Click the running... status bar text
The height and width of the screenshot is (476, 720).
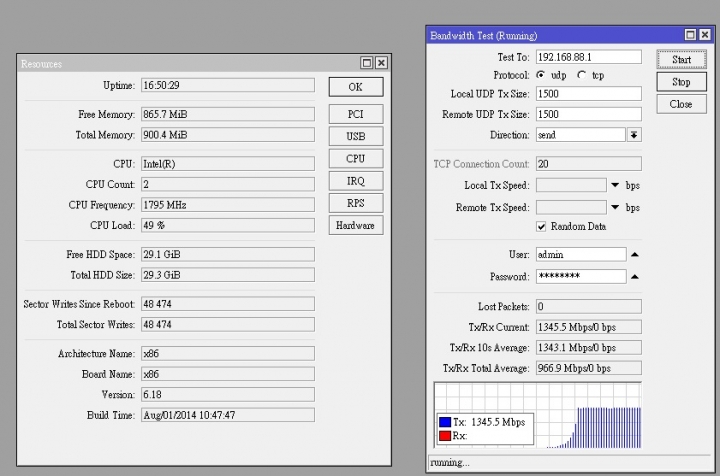pos(450,463)
